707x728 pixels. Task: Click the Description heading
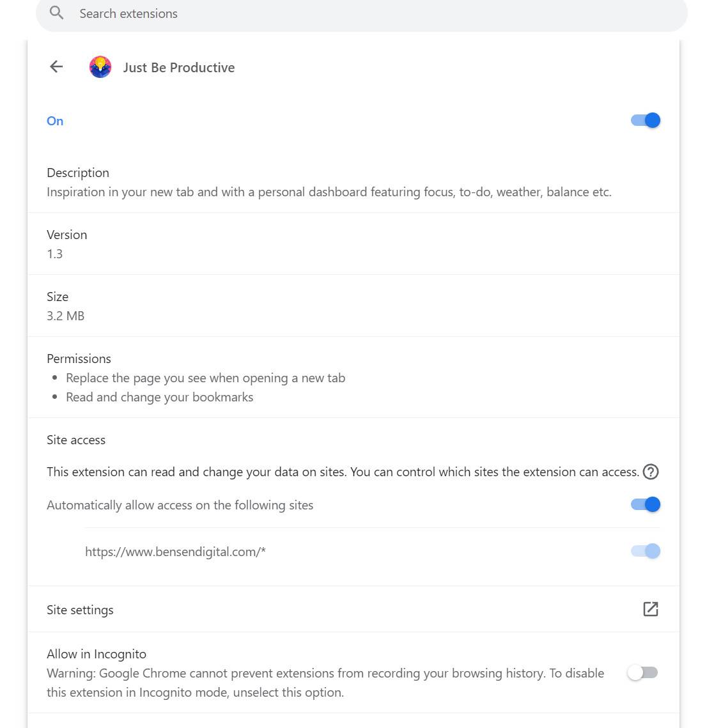[x=78, y=173]
